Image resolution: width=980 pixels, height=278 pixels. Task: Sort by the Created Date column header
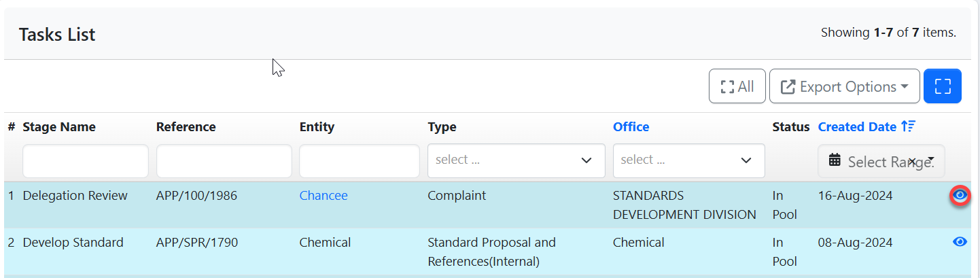point(857,126)
